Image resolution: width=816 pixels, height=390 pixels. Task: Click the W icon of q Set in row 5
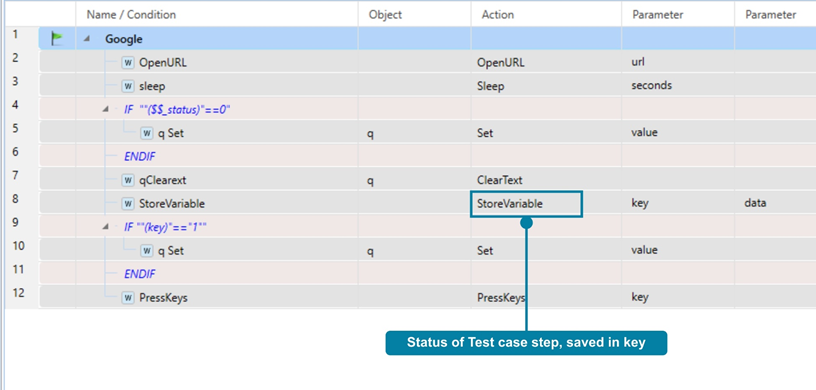point(148,133)
